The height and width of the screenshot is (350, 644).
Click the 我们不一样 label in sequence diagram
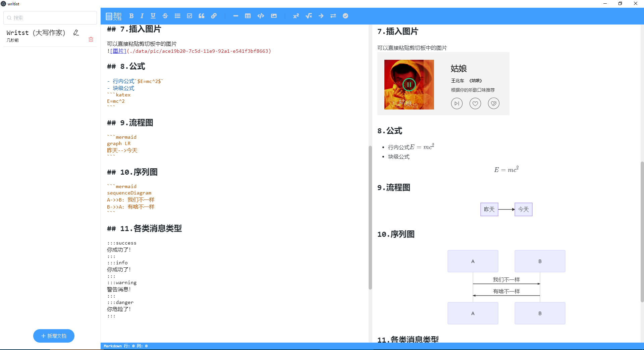[x=506, y=279]
